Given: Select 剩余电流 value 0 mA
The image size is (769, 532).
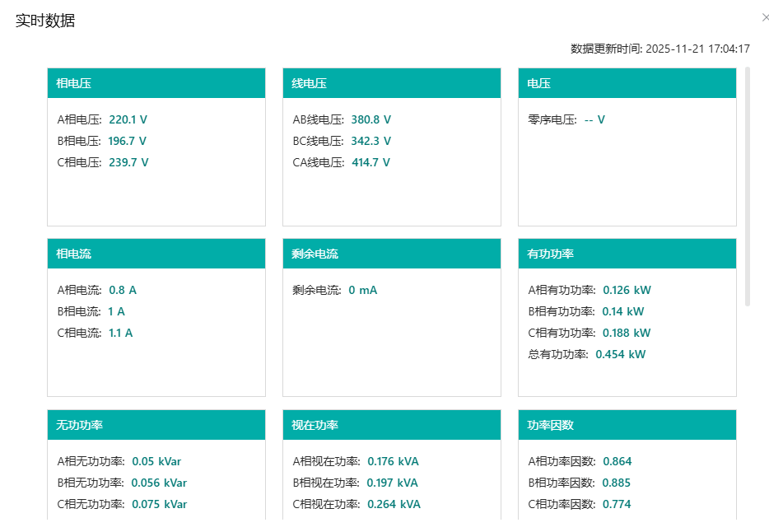Looking at the screenshot, I should [363, 290].
